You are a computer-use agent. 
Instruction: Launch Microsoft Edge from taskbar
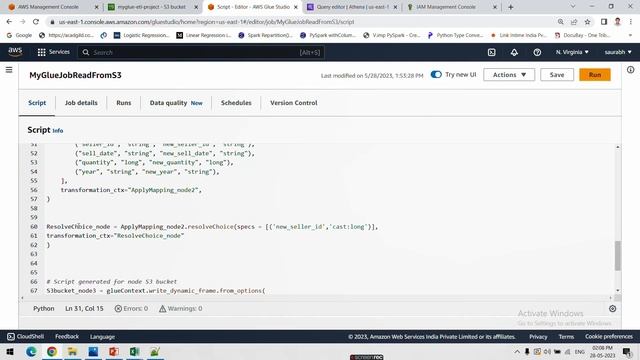tap(31, 351)
